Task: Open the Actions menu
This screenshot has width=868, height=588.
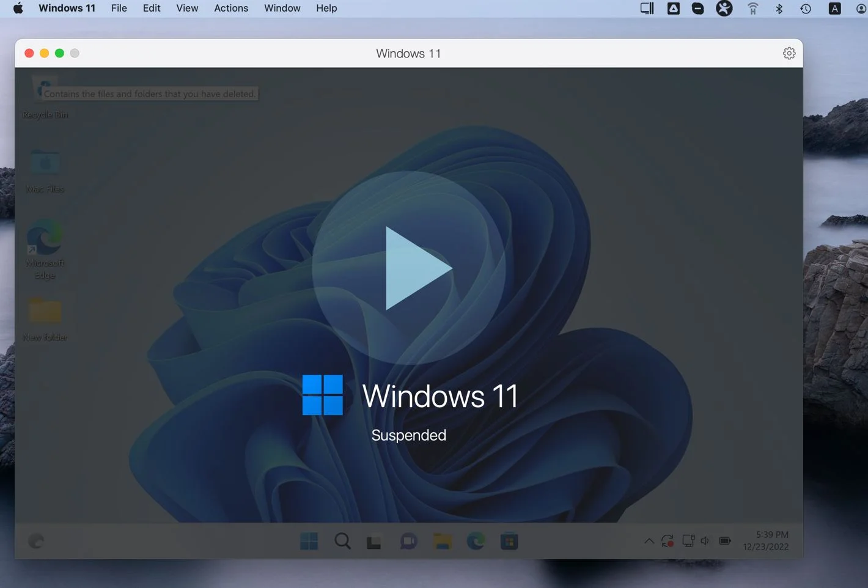Action: click(x=231, y=8)
